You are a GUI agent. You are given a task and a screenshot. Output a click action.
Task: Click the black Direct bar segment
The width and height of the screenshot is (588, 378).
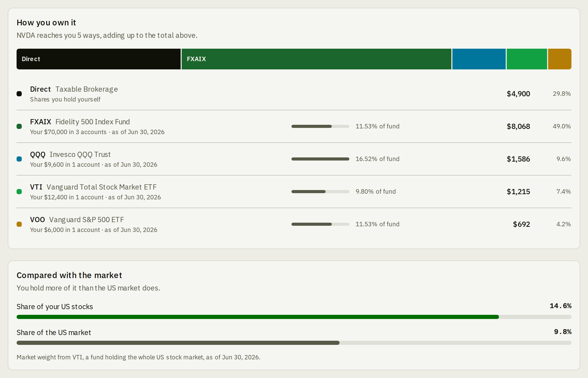click(99, 59)
